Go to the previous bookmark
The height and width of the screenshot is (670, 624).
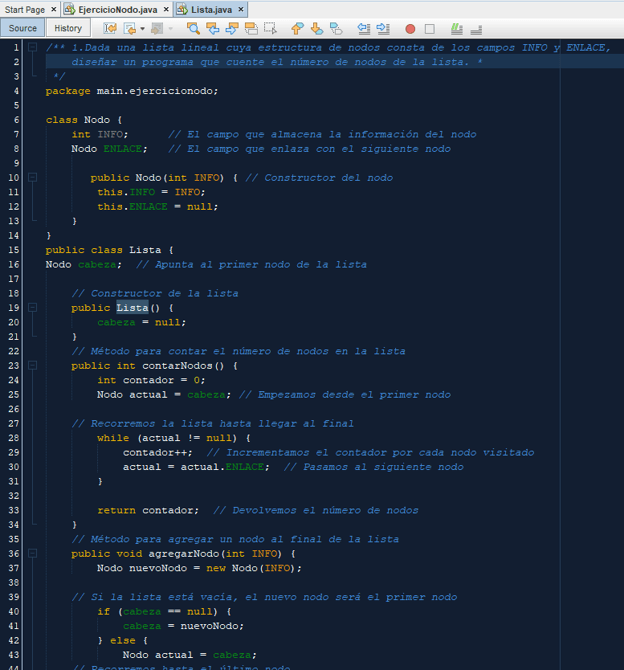pos(297,29)
